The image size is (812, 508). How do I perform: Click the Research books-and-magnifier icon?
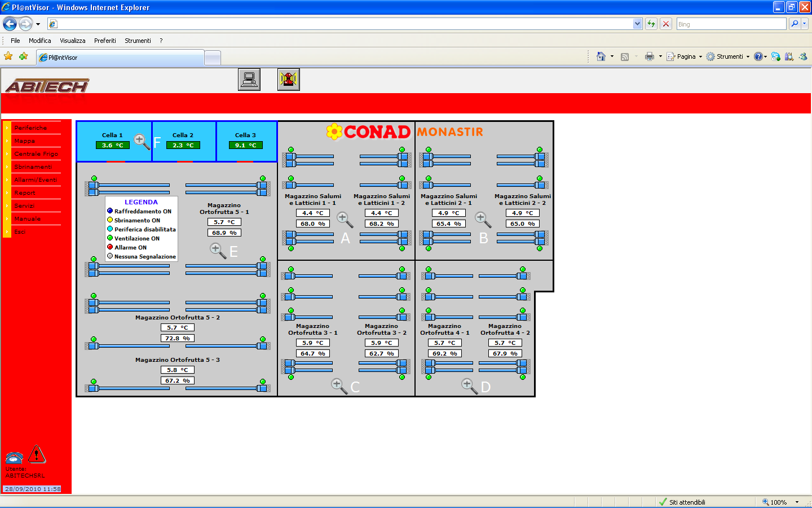(789, 56)
